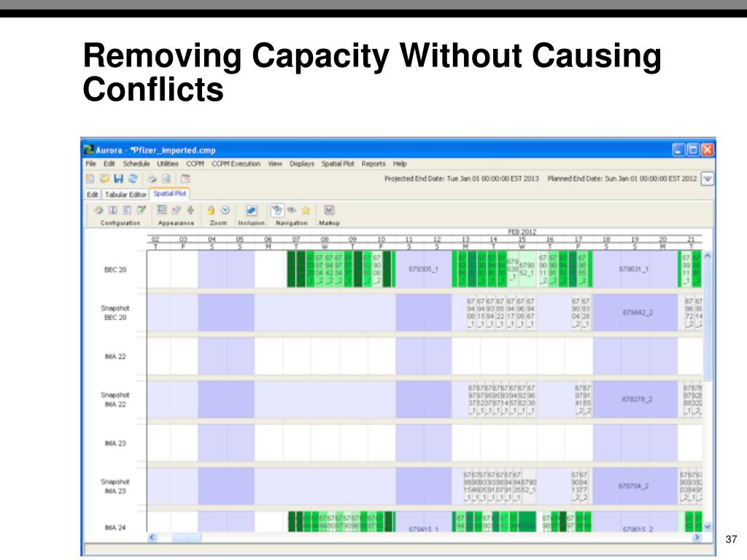Click the Print icon in top toolbar
Viewport: 747px width, 560px height.
[x=152, y=179]
